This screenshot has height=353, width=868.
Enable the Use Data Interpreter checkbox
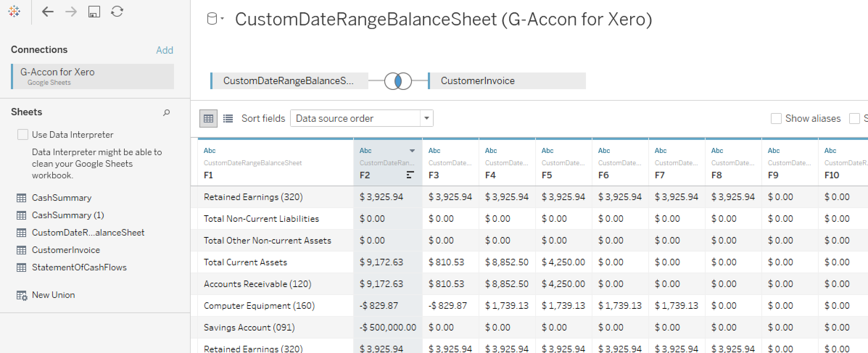point(23,134)
